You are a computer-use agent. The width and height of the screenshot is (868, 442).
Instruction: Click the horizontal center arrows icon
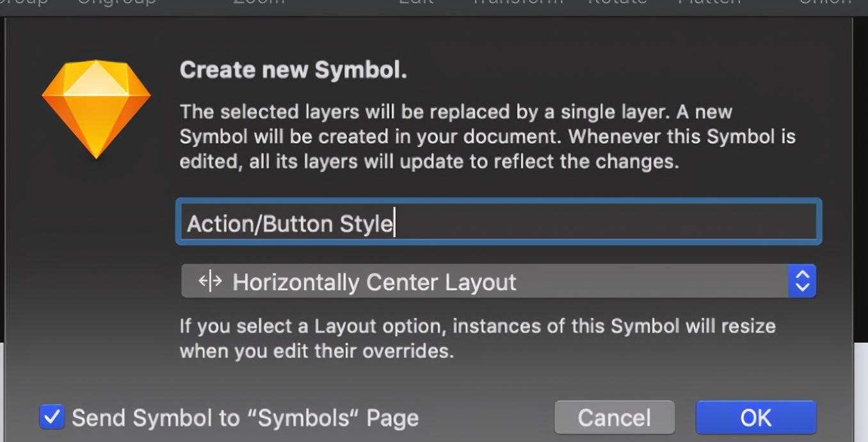click(210, 281)
